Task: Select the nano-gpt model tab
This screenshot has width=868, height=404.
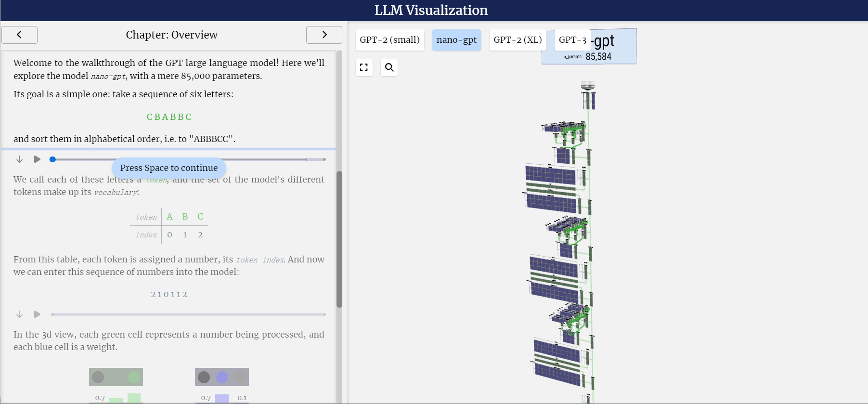Action: (456, 40)
